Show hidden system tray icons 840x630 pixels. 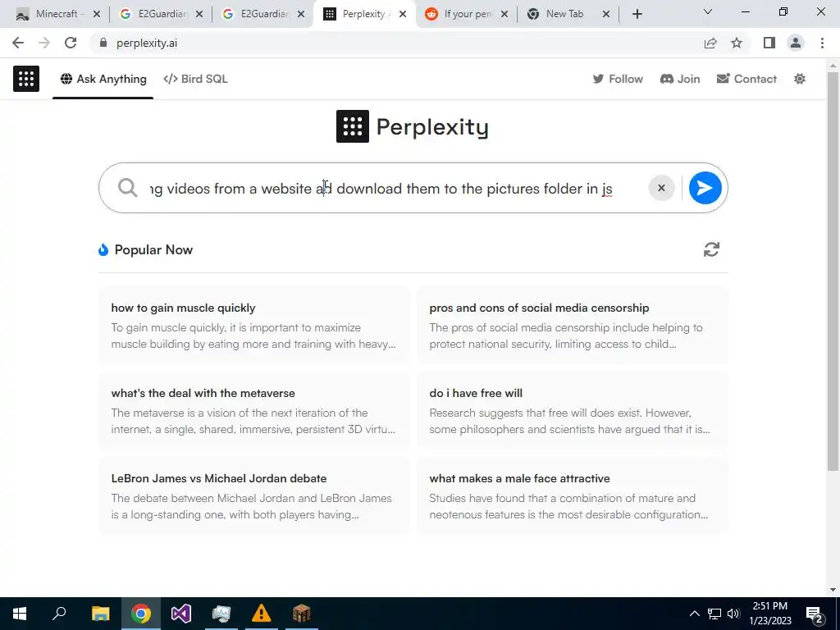[694, 614]
